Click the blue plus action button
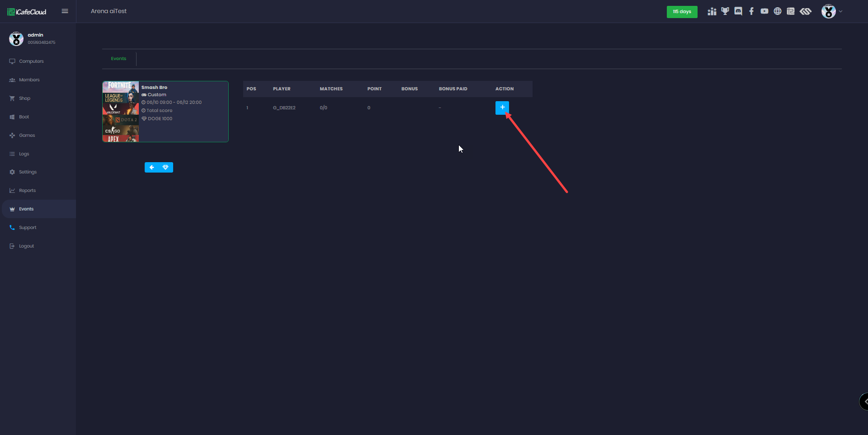The height and width of the screenshot is (435, 868). coord(502,108)
